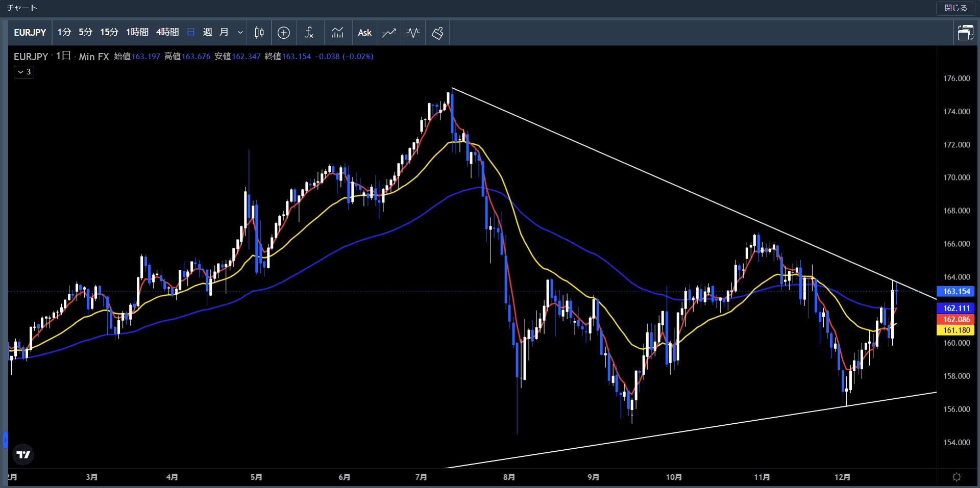Open chart settings gear icon at bottom right
The image size is (980, 488).
click(957, 477)
